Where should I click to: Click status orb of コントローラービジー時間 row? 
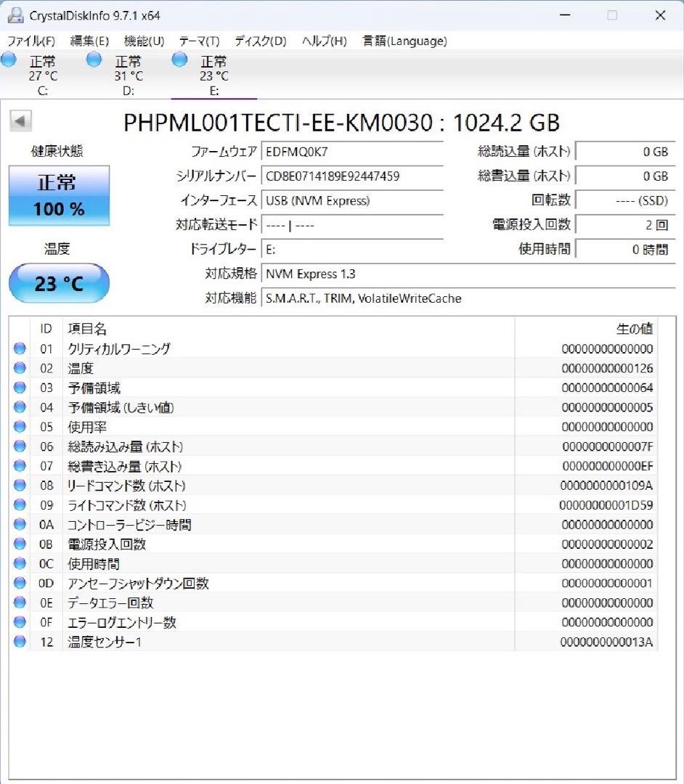coord(20,524)
